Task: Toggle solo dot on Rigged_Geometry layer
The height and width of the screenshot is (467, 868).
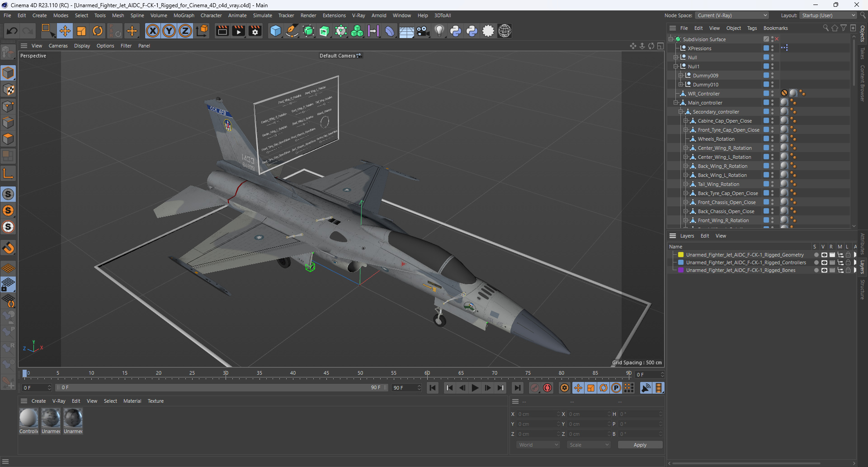Action: point(816,255)
